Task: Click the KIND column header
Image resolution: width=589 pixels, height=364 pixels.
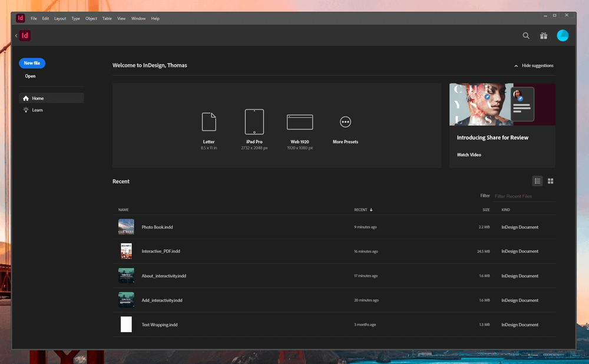Action: tap(505, 210)
